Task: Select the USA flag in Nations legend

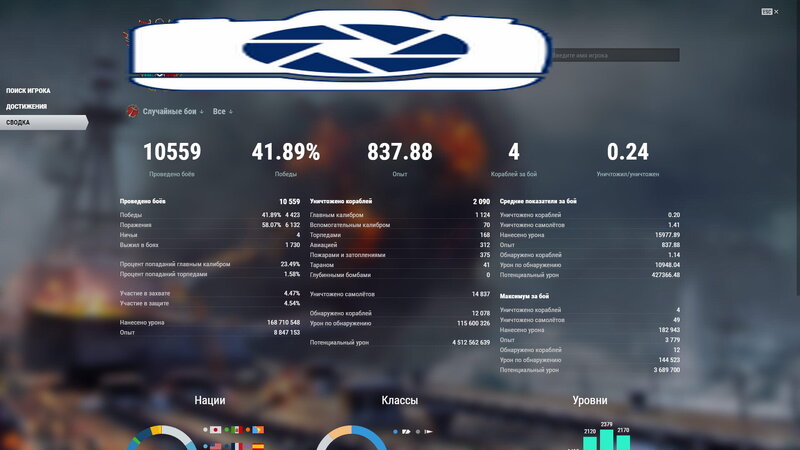Action: click(215, 446)
